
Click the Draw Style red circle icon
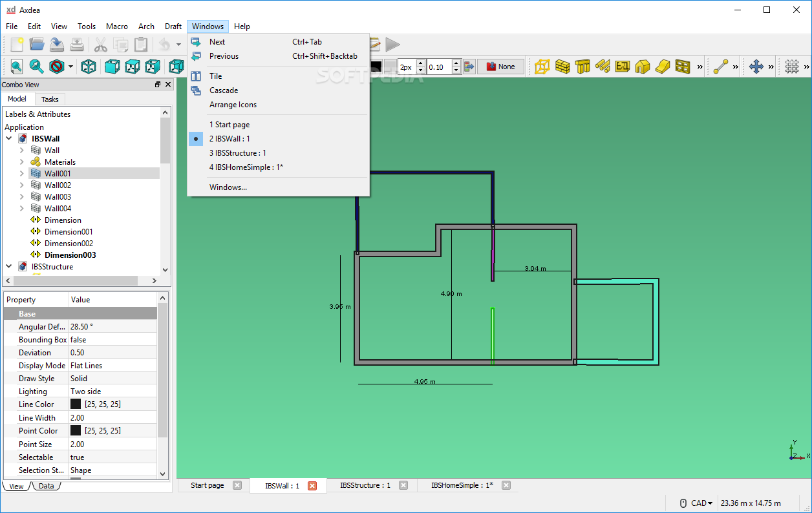[x=57, y=66]
